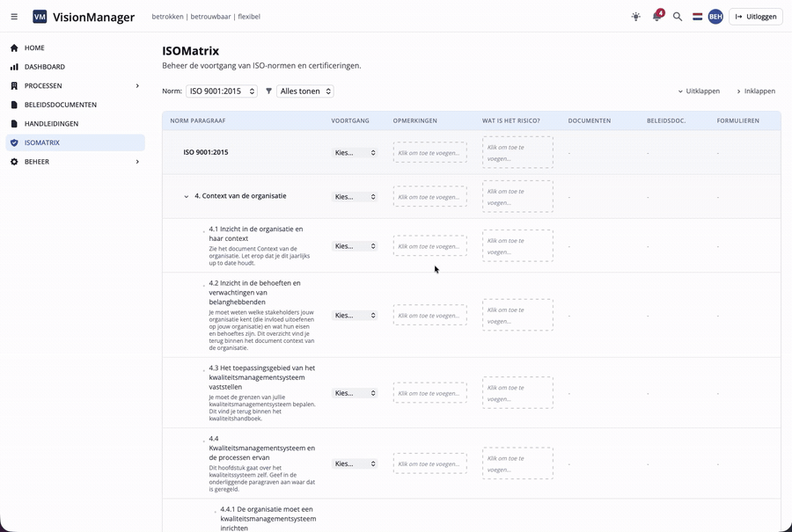Screen dimensions: 792x532
Task: Open the Norm ISO 9001:2015 dropdown
Action: pos(222,91)
